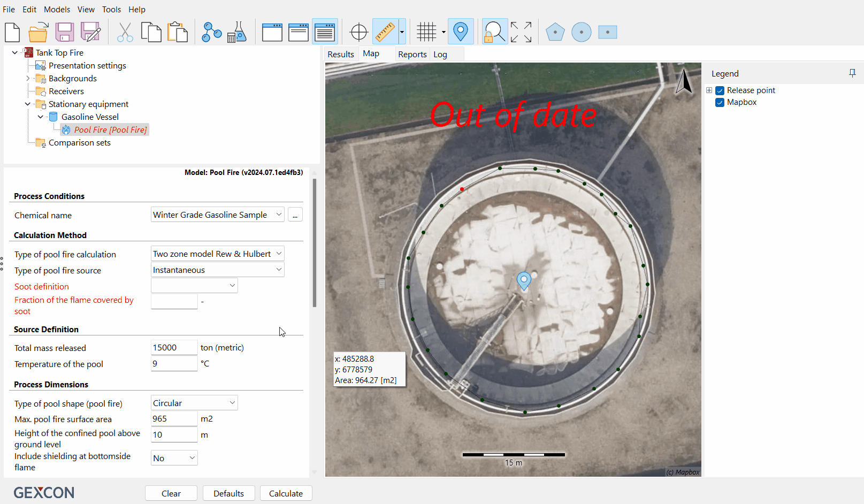The height and width of the screenshot is (504, 864).
Task: Click the Save icon in the toolbar
Action: (65, 32)
